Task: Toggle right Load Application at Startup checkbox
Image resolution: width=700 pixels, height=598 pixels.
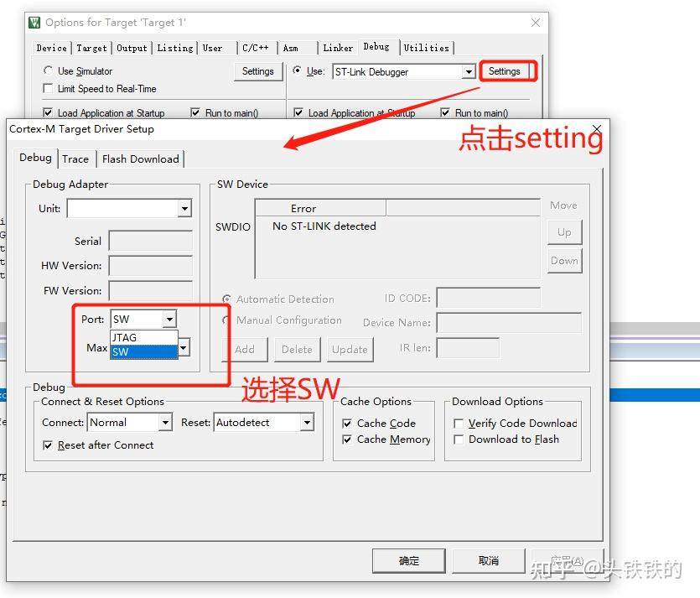Action: tap(298, 112)
